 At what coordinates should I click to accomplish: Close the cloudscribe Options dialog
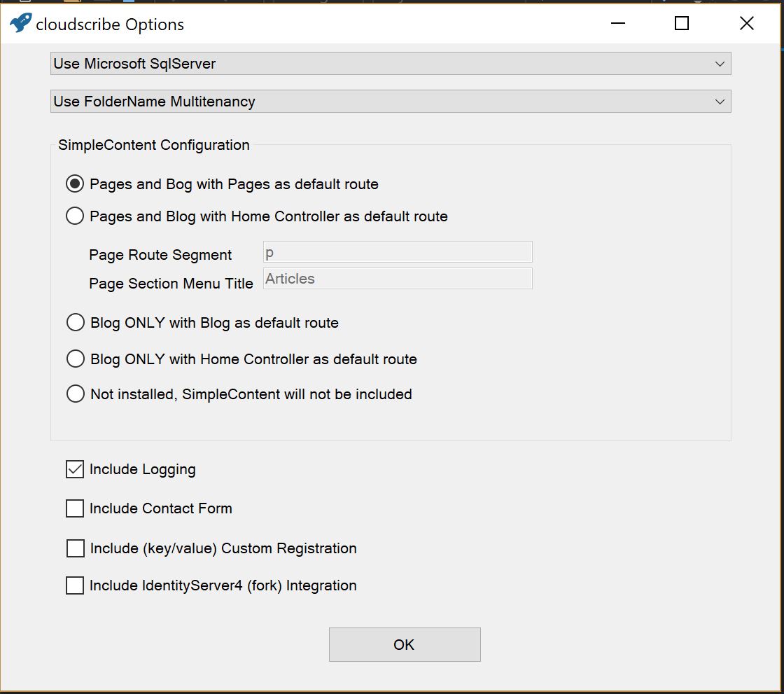coord(747,23)
